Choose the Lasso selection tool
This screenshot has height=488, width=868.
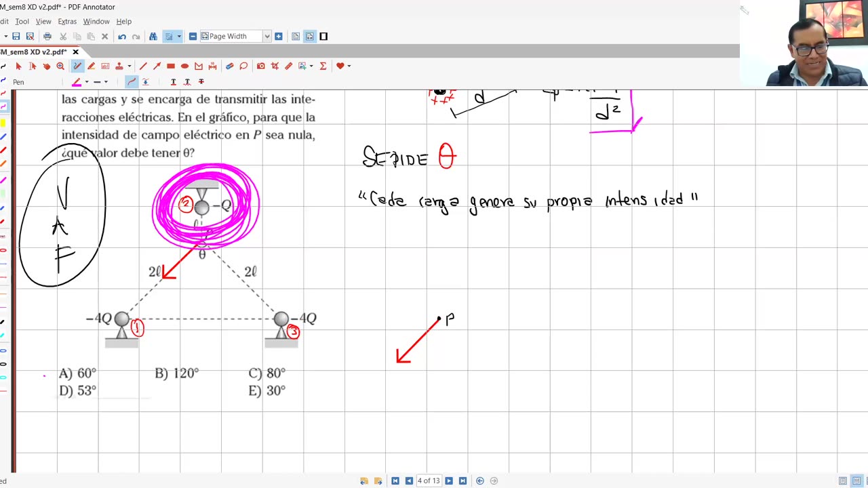pyautogui.click(x=243, y=66)
